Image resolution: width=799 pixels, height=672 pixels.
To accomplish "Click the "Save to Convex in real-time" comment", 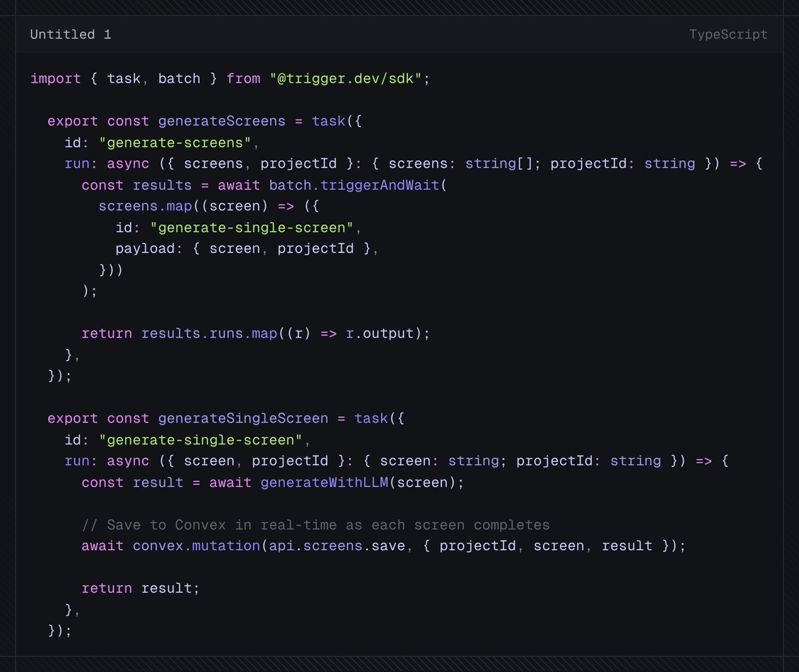I will 316,525.
